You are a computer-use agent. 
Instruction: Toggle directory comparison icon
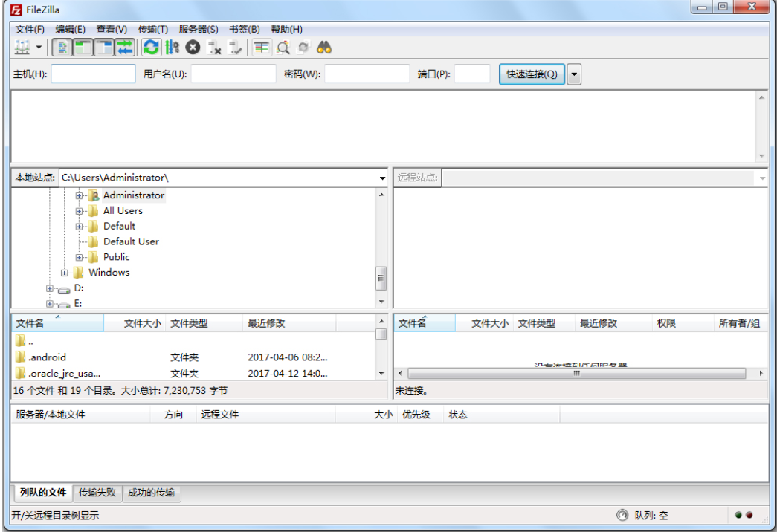point(283,48)
